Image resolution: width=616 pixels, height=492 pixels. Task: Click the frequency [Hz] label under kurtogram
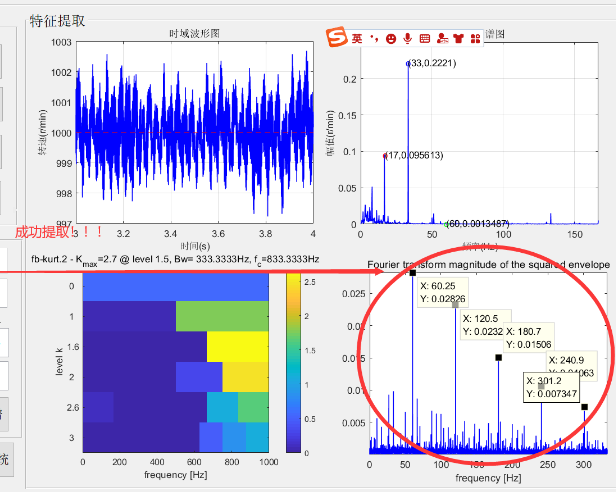[176, 475]
